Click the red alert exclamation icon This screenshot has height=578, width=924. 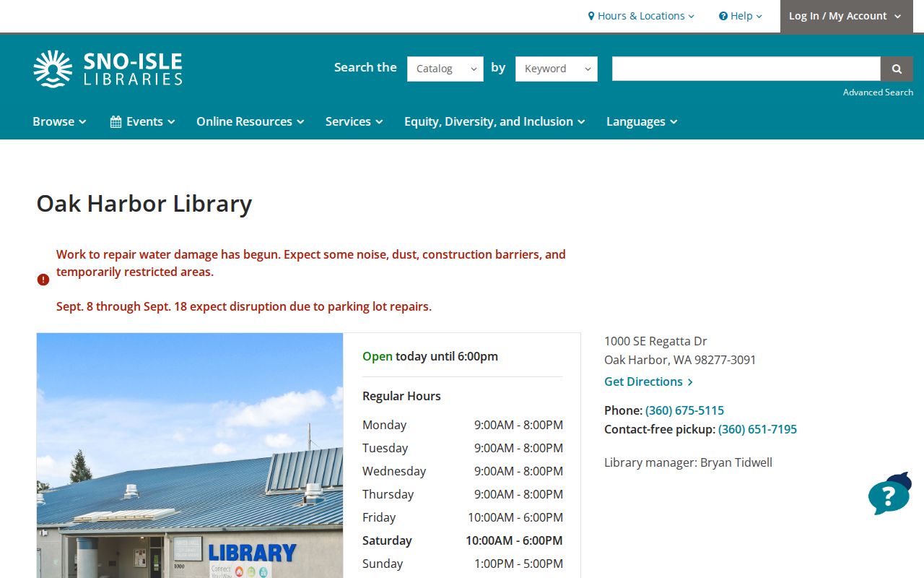(43, 280)
